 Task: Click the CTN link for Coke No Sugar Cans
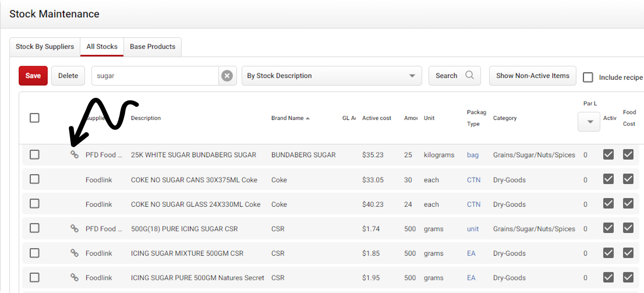(x=474, y=180)
